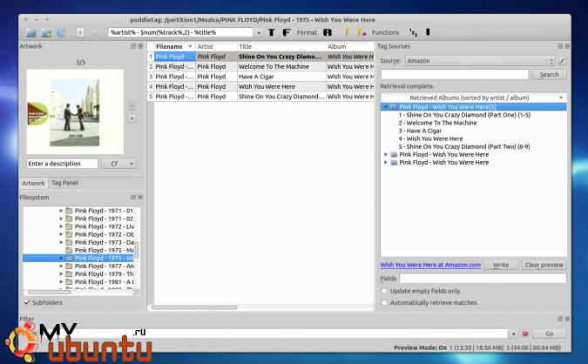This screenshot has height=364, width=588.
Task: Click the autonumbering '123' toolbar icon
Action: (x=412, y=32)
